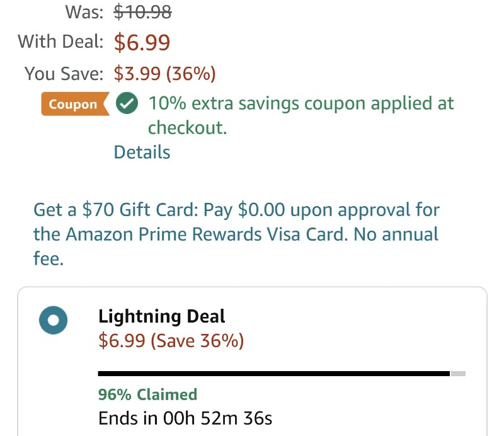This screenshot has height=436, width=504.
Task: Click the 96% Claimed status text
Action: coord(147,394)
